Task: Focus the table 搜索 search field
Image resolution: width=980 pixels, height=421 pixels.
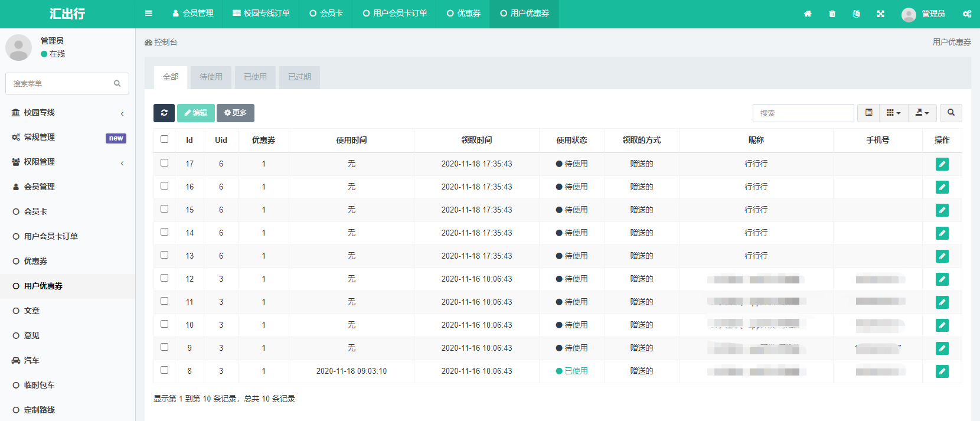Action: [x=803, y=113]
